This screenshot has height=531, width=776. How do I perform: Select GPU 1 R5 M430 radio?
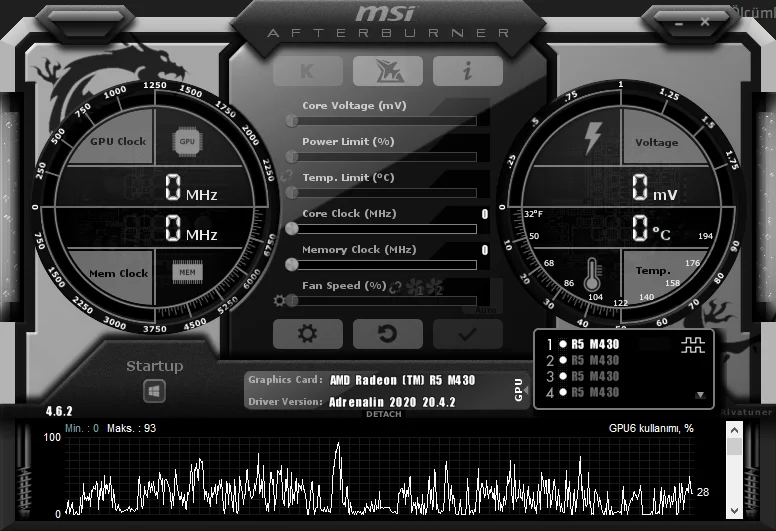(x=563, y=344)
